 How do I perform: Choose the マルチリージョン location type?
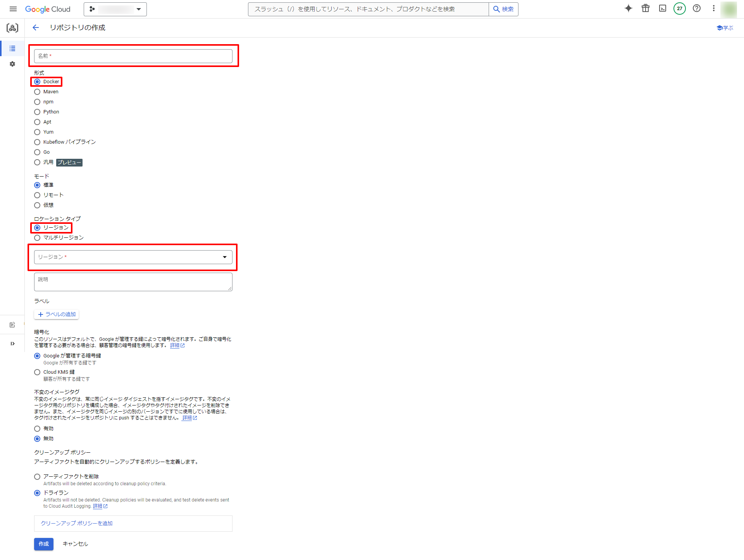37,238
